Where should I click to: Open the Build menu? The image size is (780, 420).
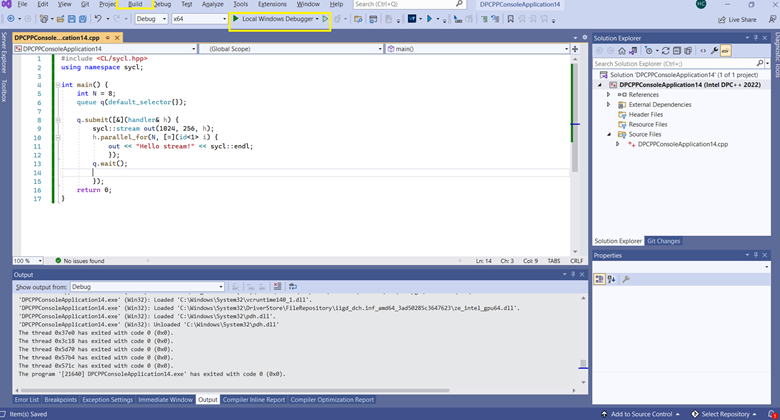(135, 4)
